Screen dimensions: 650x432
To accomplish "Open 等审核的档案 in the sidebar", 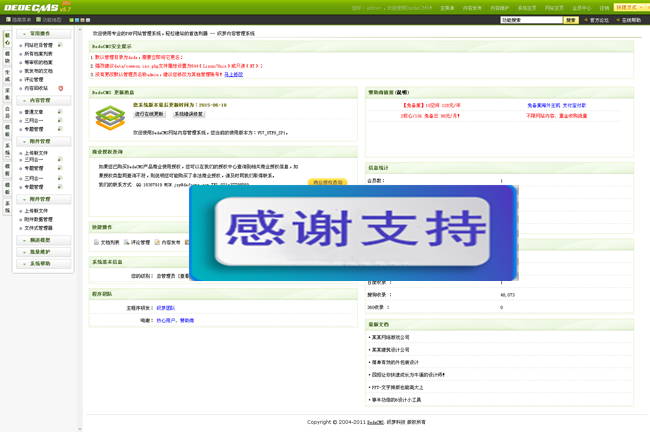I will (x=39, y=63).
